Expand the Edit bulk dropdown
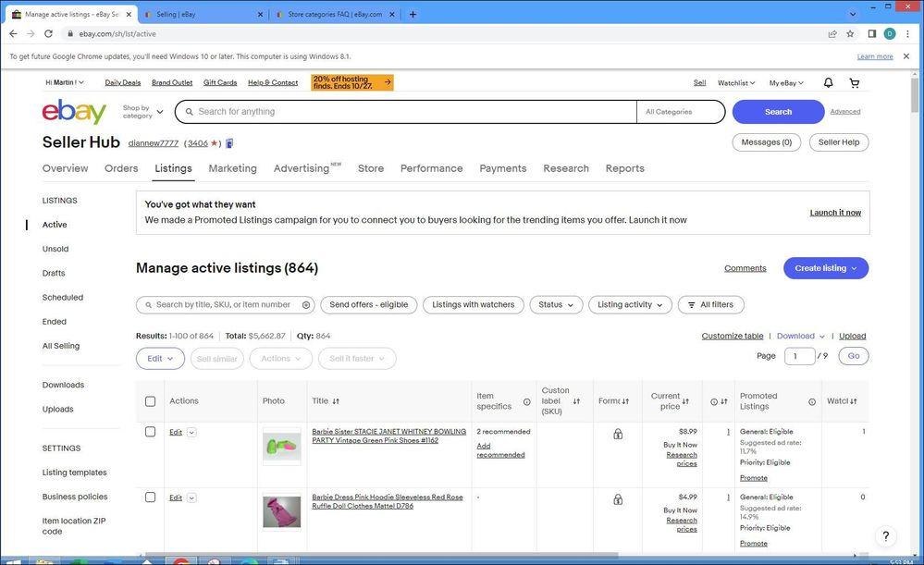Viewport: 924px width, 565px height. coord(160,358)
